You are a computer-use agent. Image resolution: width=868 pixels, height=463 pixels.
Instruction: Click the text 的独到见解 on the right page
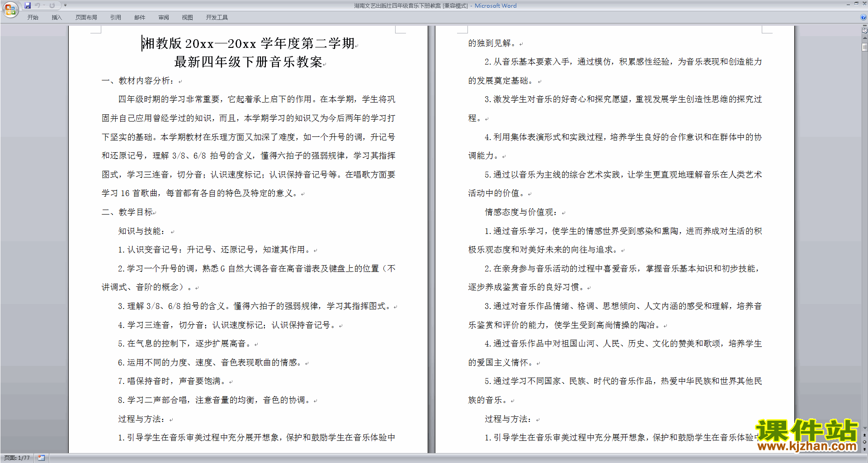tap(492, 43)
